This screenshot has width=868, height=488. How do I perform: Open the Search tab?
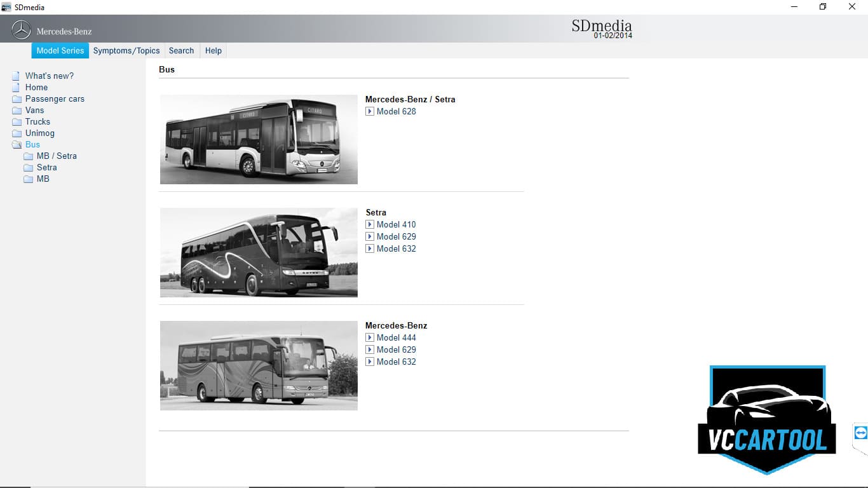click(181, 51)
